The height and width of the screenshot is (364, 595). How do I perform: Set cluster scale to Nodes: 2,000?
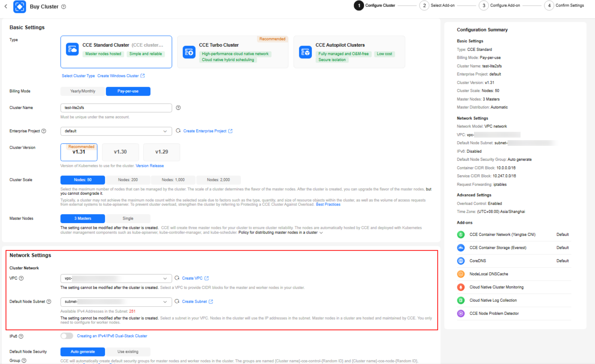(x=218, y=180)
